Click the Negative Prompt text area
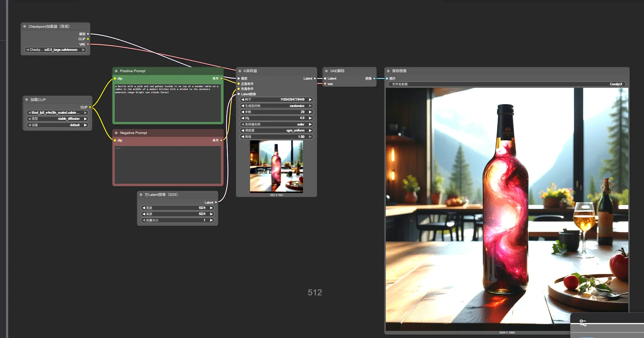The width and height of the screenshot is (644, 338). tap(168, 165)
